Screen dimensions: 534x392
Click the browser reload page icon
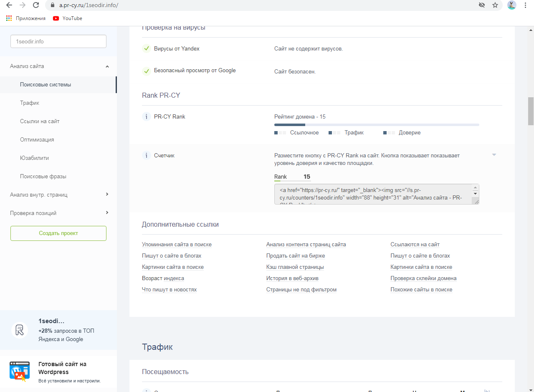tap(36, 5)
